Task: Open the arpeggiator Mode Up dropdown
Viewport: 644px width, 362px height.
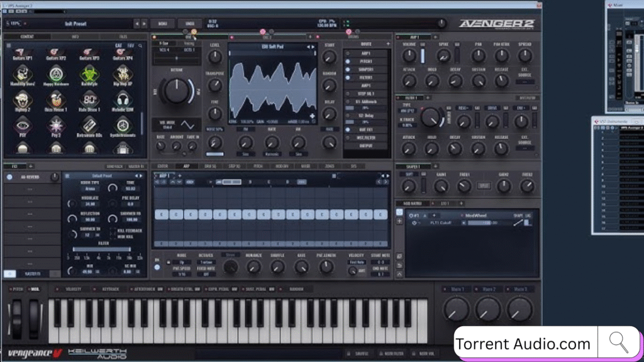Action: 182,262
